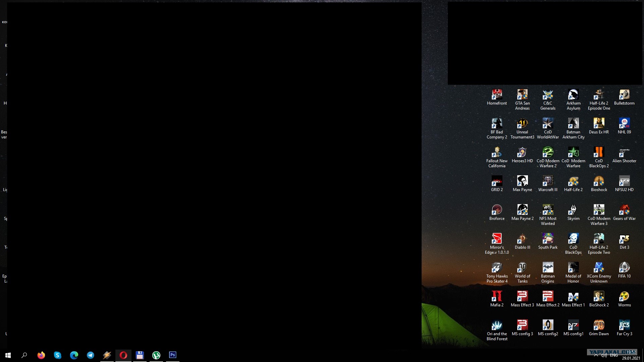The height and width of the screenshot is (362, 644).
Task: Open taskbar search with the magnifier icon
Action: 24,355
